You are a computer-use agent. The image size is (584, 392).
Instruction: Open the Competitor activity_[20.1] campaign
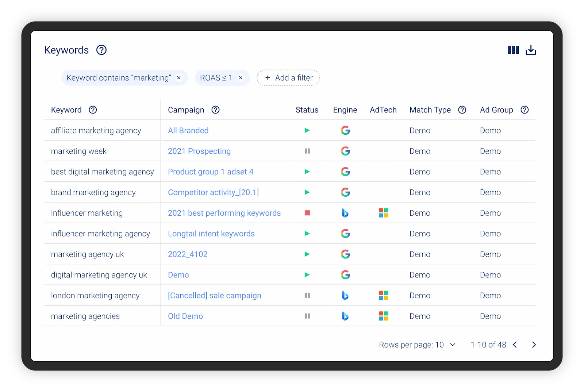pyautogui.click(x=213, y=192)
